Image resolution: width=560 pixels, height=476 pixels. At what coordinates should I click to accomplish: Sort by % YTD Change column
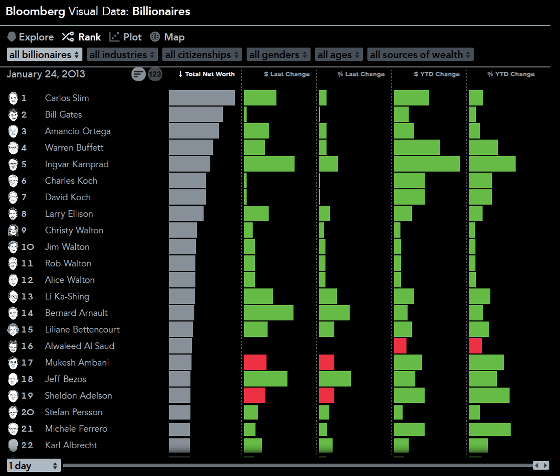tap(511, 74)
